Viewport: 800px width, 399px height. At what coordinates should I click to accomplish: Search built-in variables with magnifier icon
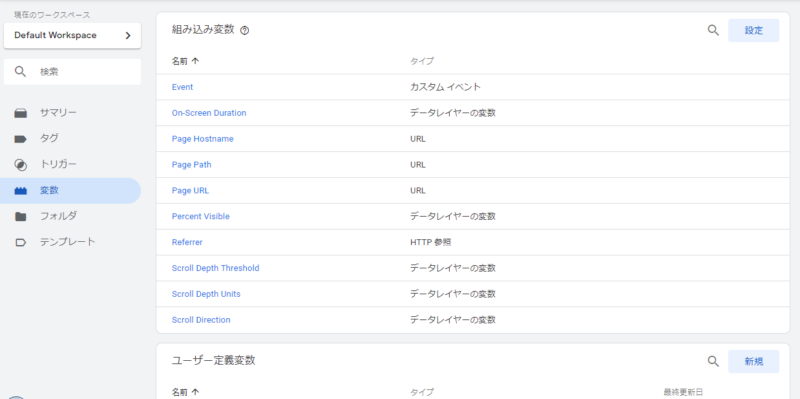[x=713, y=30]
